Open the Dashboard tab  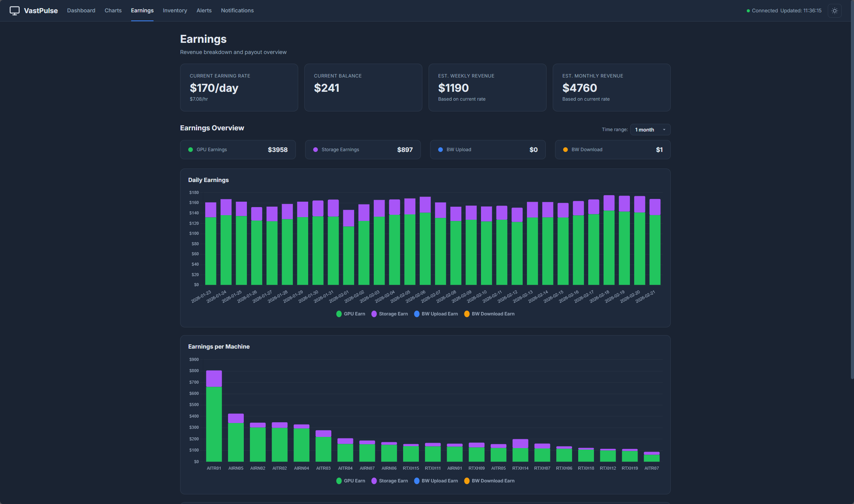tap(81, 10)
